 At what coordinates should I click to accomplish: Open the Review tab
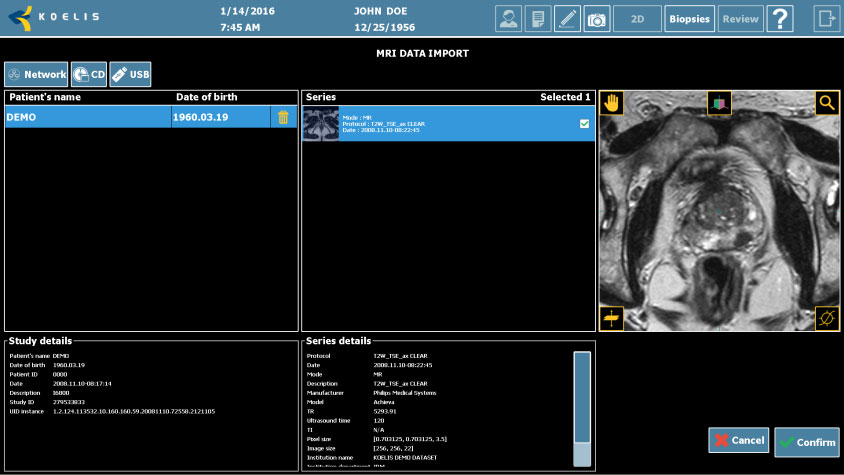[x=741, y=19]
